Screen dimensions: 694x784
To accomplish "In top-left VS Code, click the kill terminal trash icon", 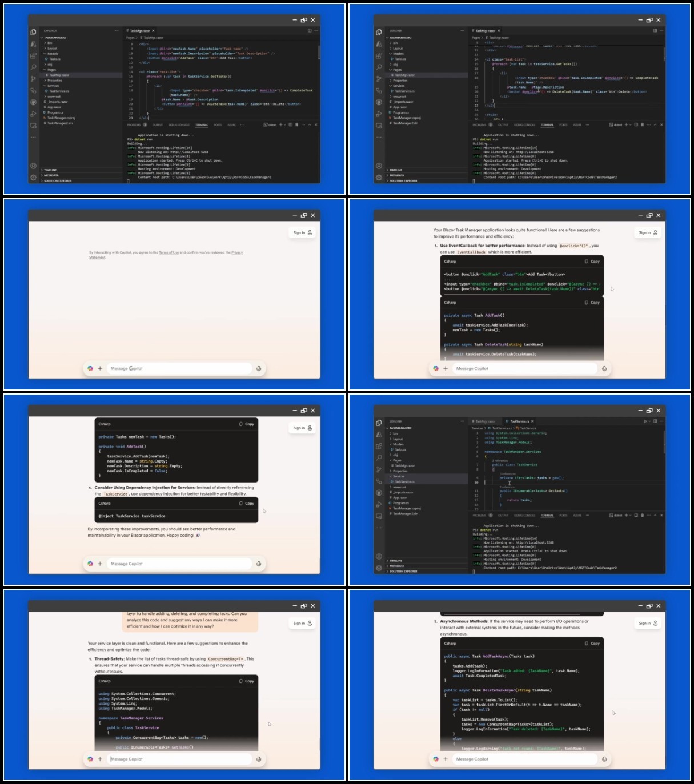I will [296, 124].
